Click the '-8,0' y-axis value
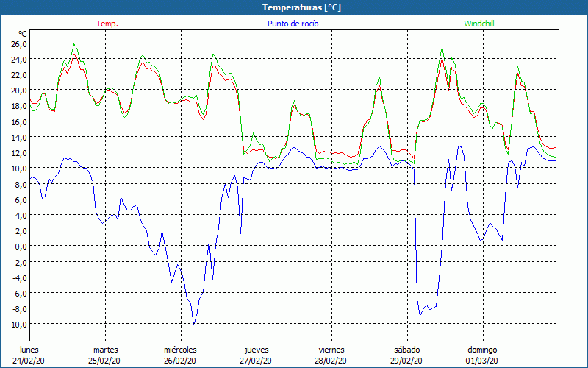The width and height of the screenshot is (588, 368). pos(20,308)
